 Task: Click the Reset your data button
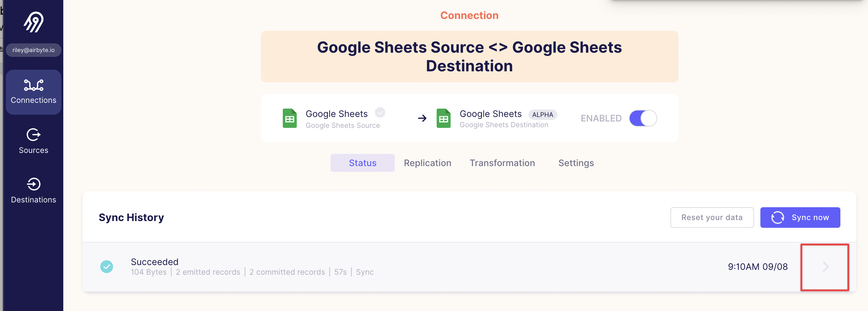712,217
